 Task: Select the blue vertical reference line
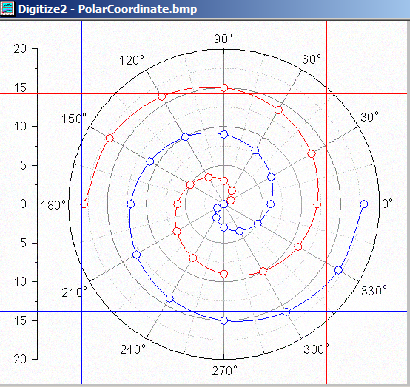coord(82,202)
